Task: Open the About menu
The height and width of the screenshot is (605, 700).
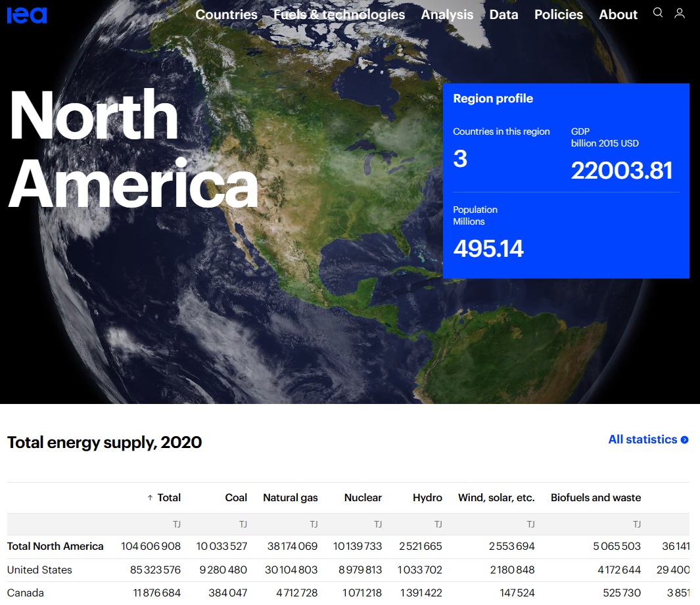Action: (x=618, y=14)
